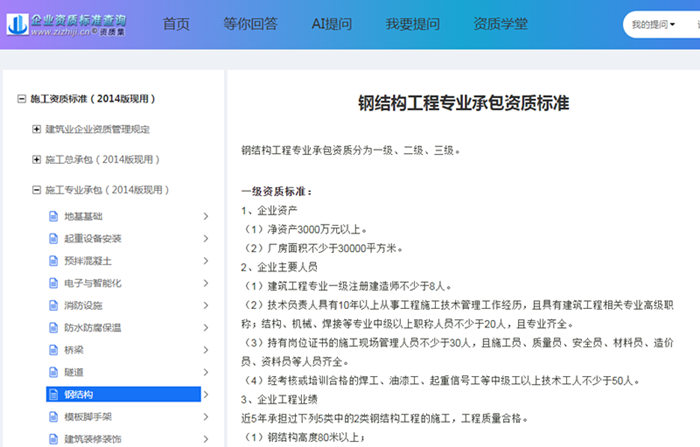The image size is (700, 447).
Task: Click the 施工资质标准（2014版现用） tree label
Action: pos(93,99)
